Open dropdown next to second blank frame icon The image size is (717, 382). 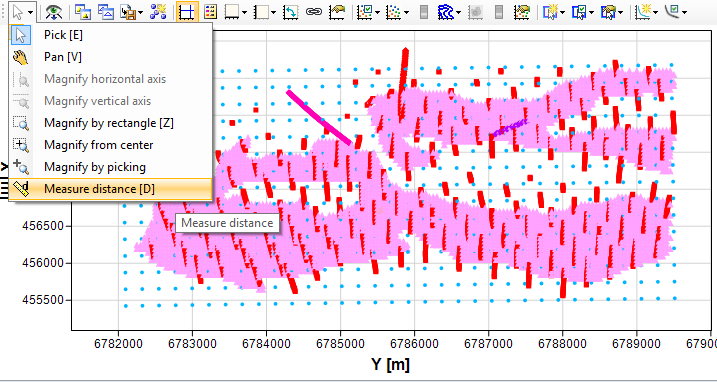[x=273, y=12]
